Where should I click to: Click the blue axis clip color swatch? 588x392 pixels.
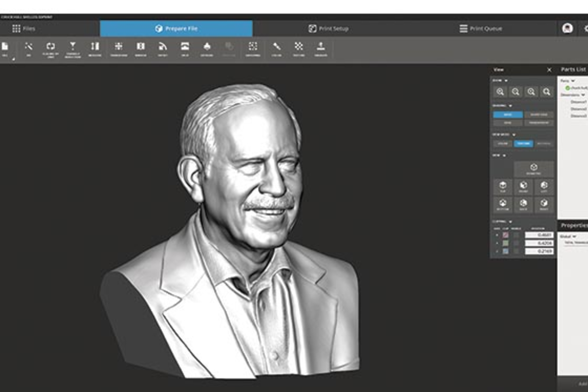coord(506,251)
